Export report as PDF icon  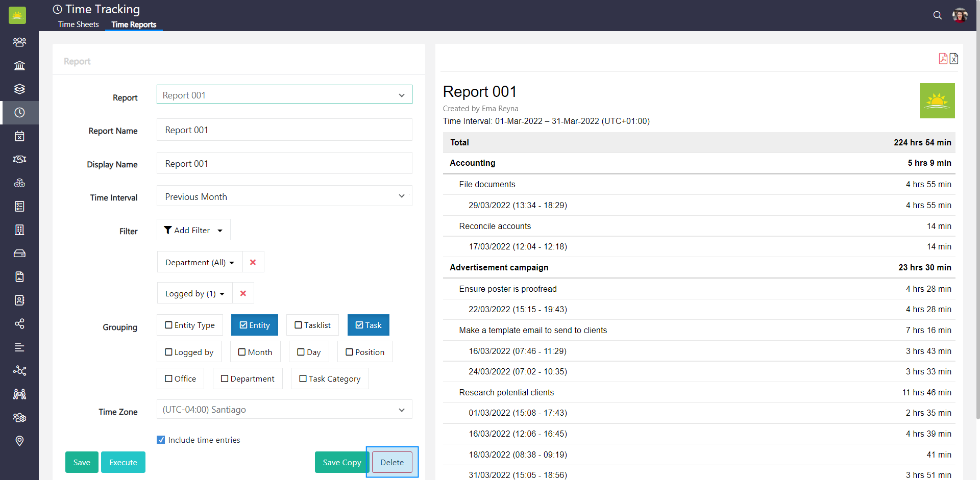pyautogui.click(x=943, y=59)
